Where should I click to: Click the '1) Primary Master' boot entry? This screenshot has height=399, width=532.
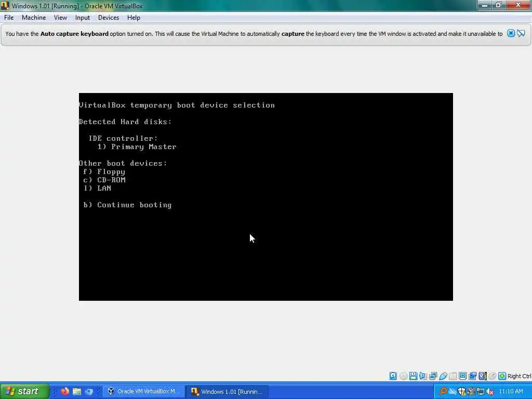(x=137, y=147)
